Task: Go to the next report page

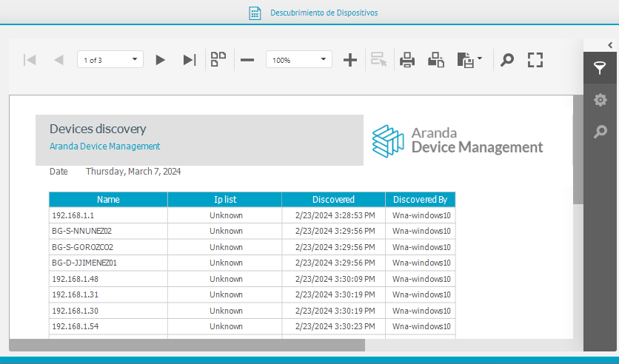Action: click(x=160, y=60)
